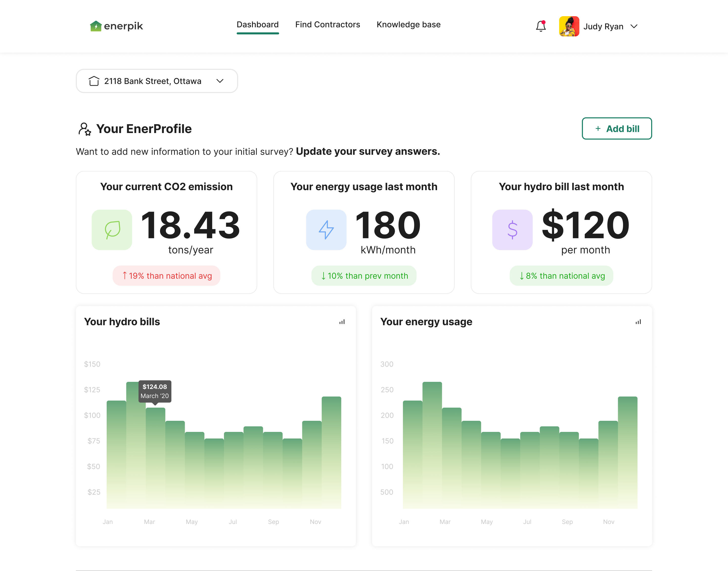Click the 10% than prev month badge
728x571 pixels.
pos(364,276)
